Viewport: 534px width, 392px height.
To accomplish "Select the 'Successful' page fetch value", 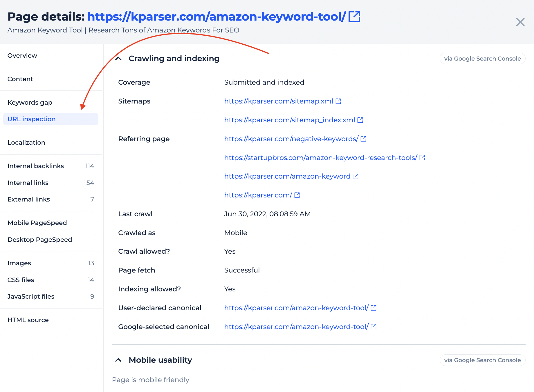I will (242, 270).
